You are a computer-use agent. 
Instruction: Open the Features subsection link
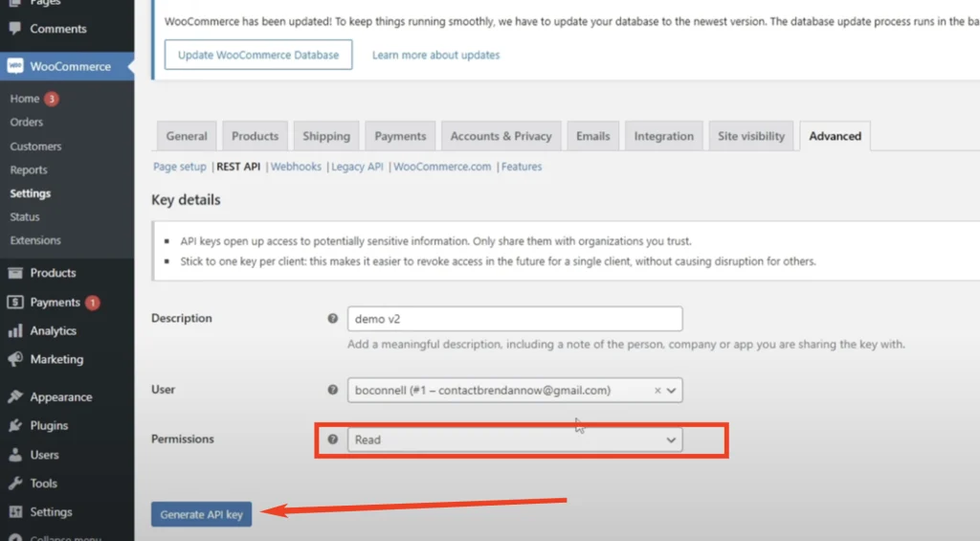click(x=522, y=167)
